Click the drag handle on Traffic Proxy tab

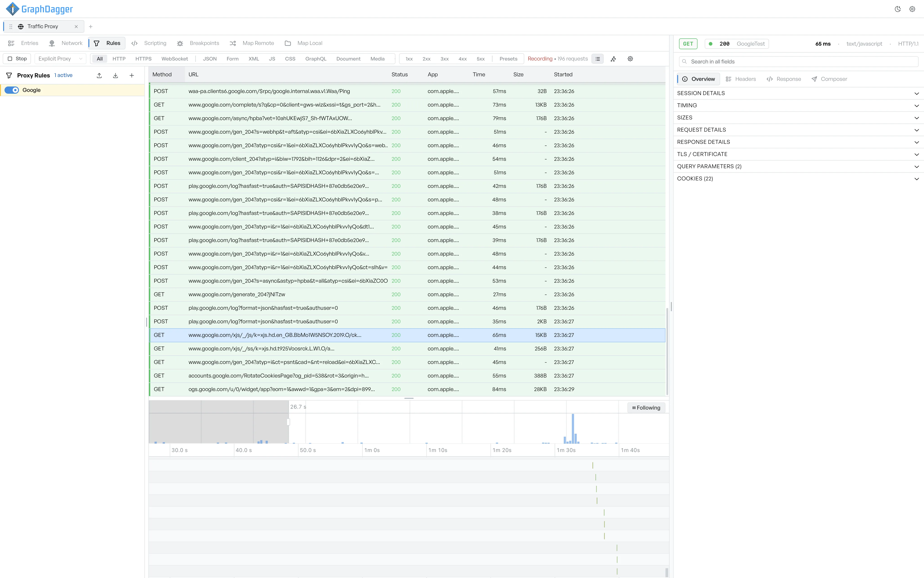pyautogui.click(x=11, y=26)
